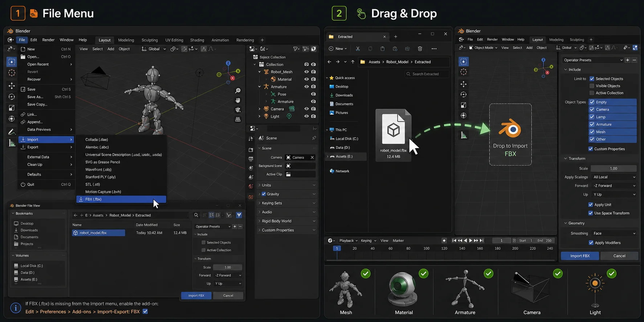Click the search magnifier in Blender File View

(196, 215)
